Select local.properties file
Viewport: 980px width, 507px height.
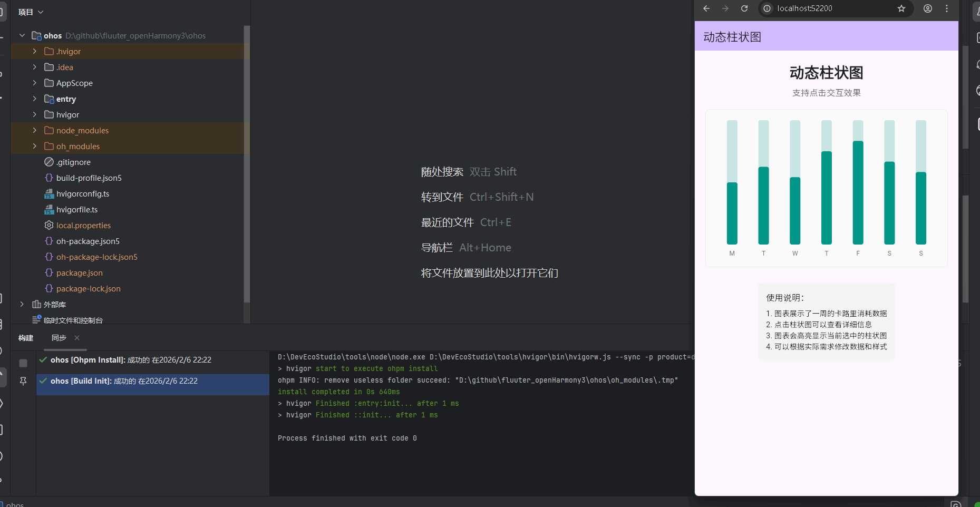click(83, 226)
